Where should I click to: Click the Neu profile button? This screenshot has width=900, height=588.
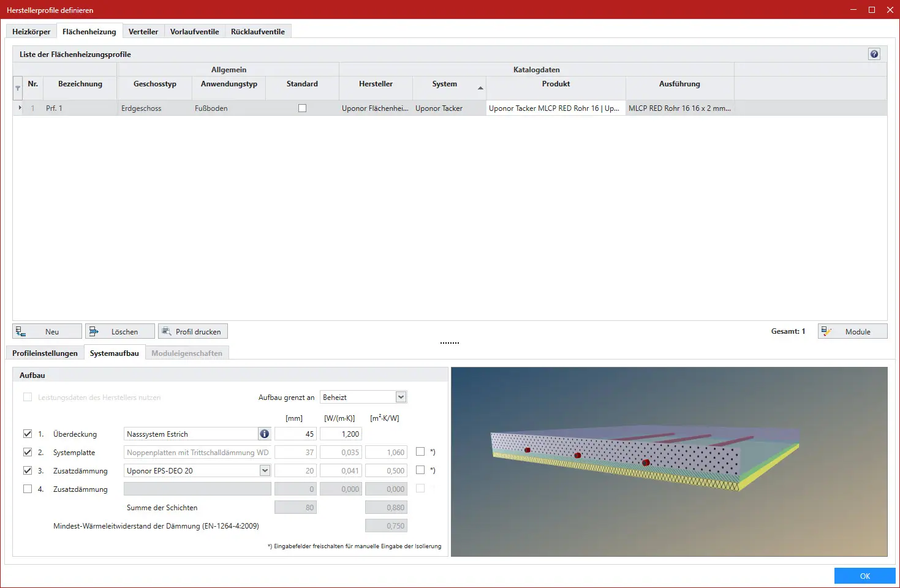47,331
